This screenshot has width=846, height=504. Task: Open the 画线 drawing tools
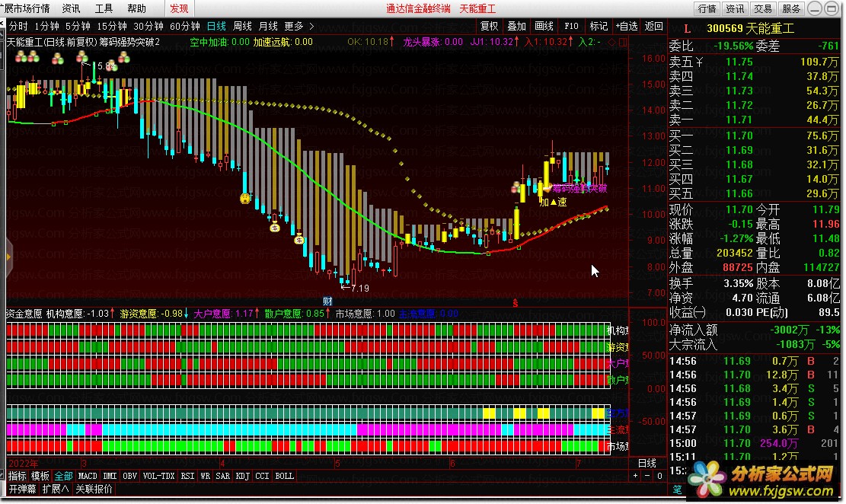tap(544, 26)
